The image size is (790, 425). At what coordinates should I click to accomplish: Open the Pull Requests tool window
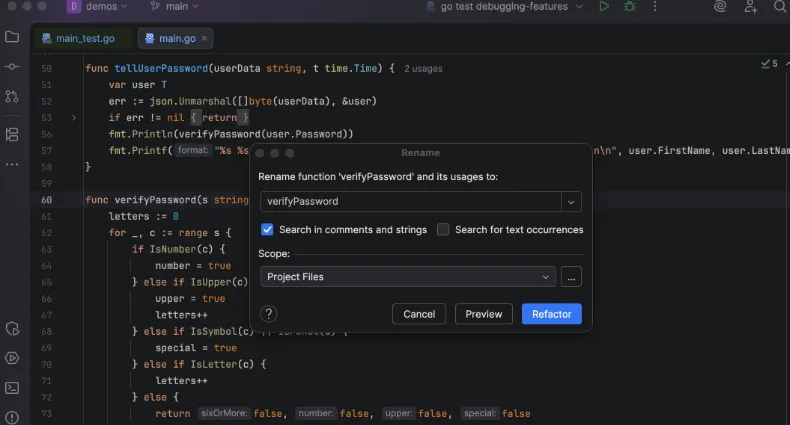click(12, 96)
